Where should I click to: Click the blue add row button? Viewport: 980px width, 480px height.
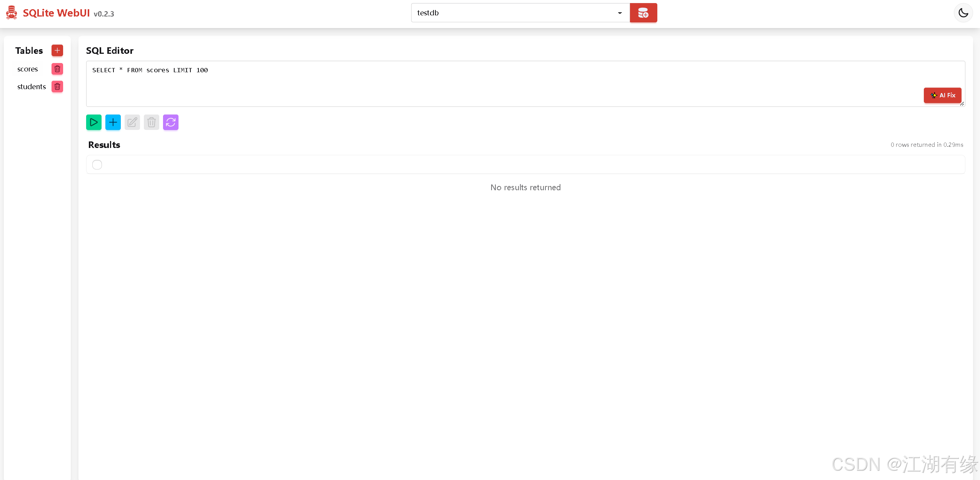click(113, 123)
